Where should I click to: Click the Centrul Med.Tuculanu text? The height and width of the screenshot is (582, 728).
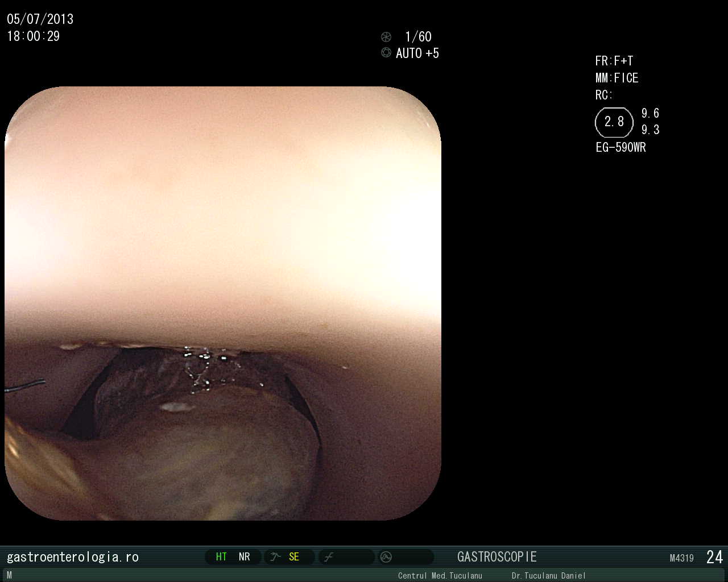click(440, 576)
